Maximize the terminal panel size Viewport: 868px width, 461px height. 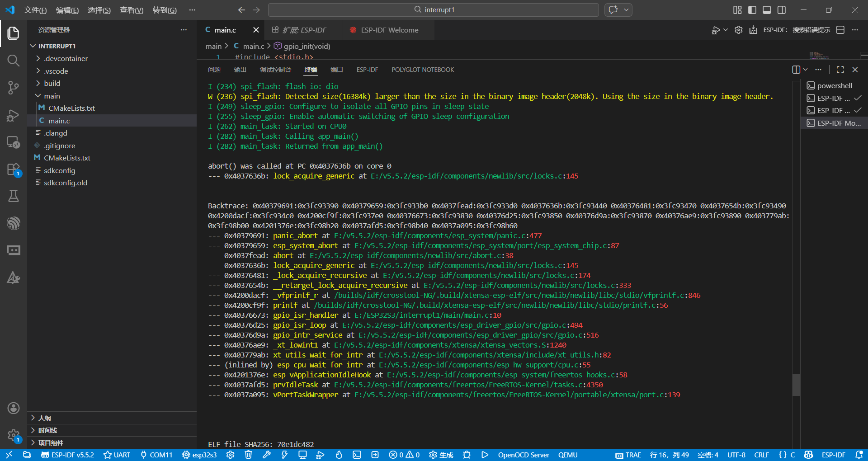coord(840,70)
